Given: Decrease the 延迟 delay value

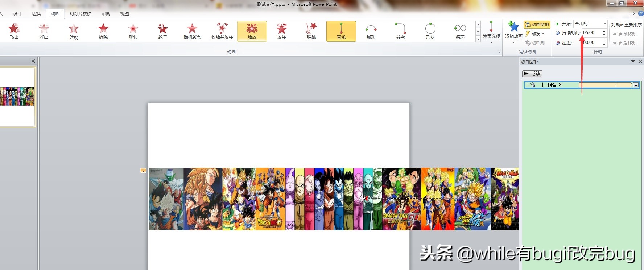Looking at the screenshot, I should 604,44.
